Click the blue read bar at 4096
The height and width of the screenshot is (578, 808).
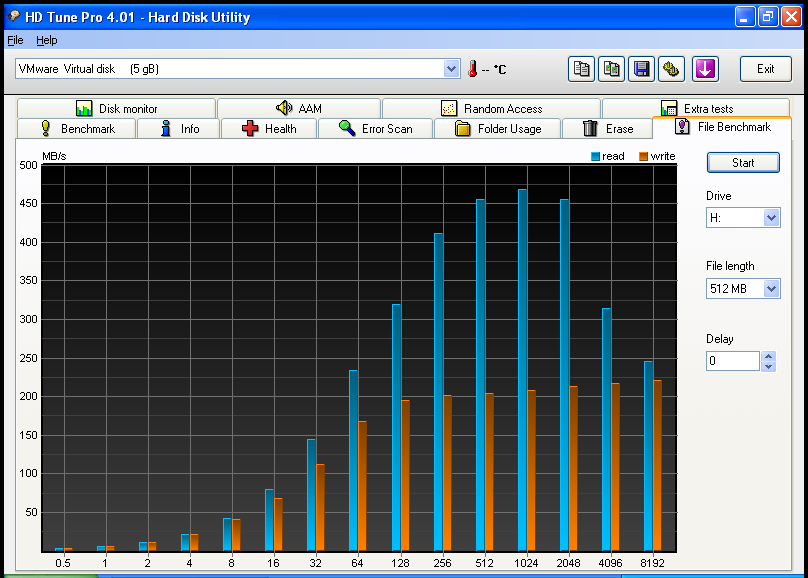click(606, 430)
